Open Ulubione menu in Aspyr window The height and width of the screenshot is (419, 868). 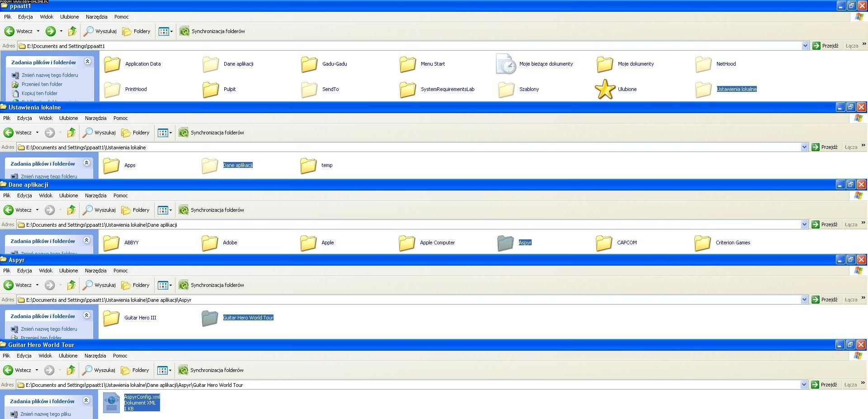[69, 271]
